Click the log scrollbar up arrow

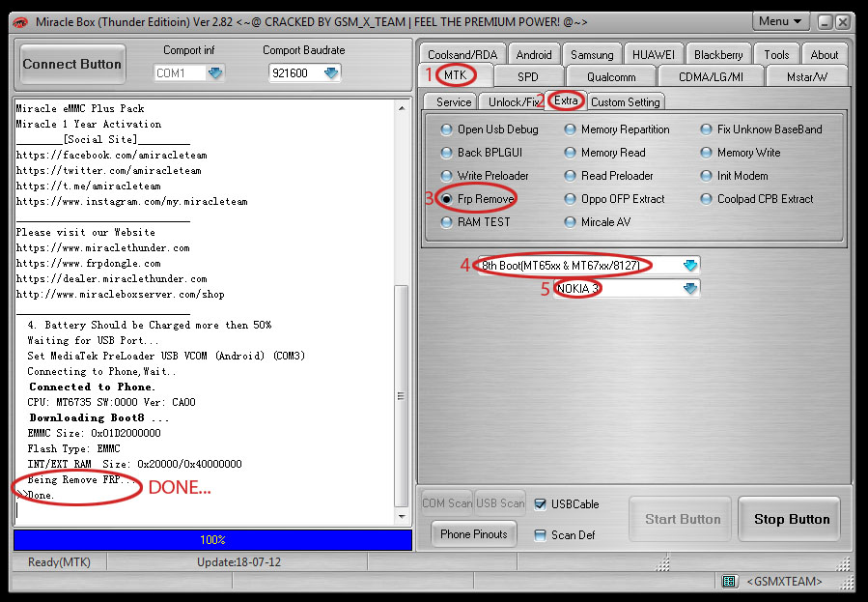pos(402,108)
